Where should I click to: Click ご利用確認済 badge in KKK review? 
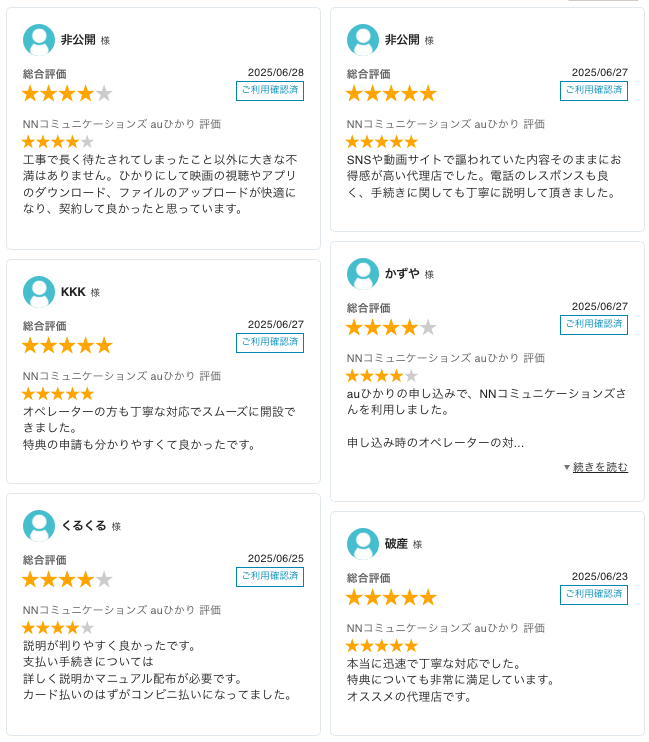(270, 343)
